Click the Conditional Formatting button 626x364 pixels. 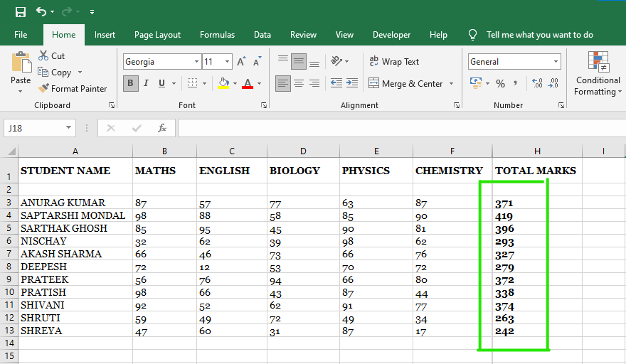[x=598, y=75]
